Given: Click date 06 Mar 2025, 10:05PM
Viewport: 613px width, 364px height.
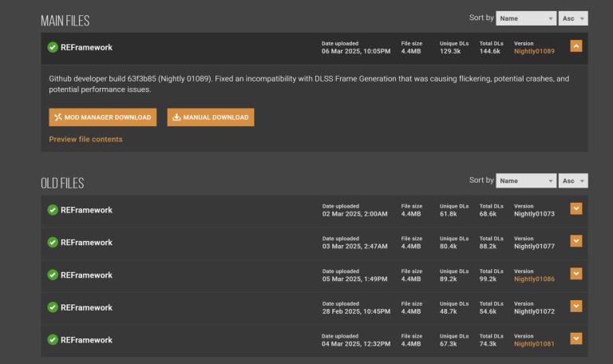Looking at the screenshot, I should 356,51.
